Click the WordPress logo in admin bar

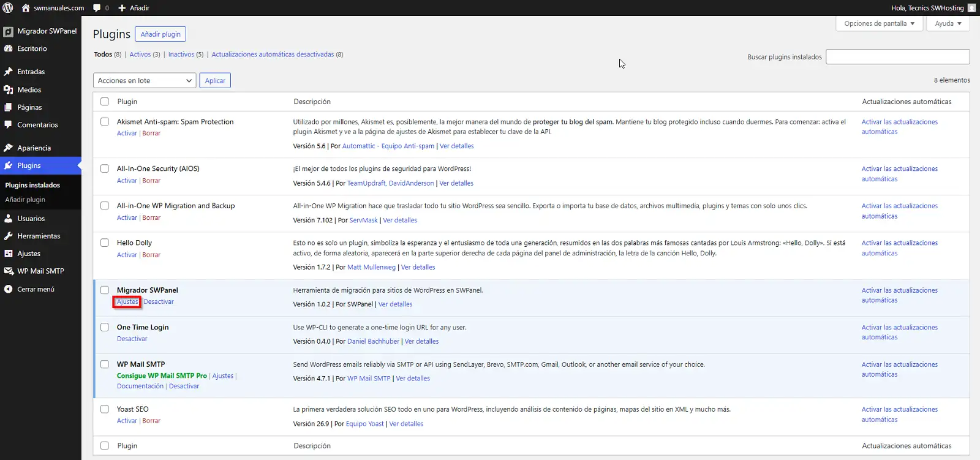click(x=8, y=8)
